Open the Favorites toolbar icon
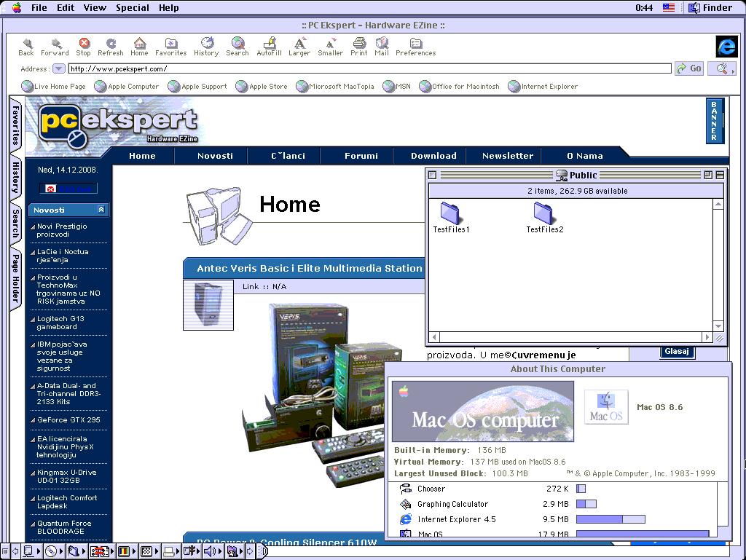The image size is (746, 560). [x=170, y=47]
